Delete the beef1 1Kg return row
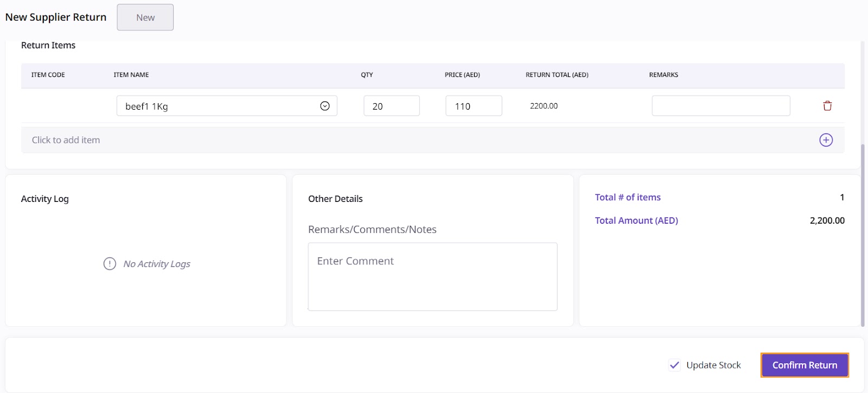The image size is (868, 393). (x=827, y=106)
